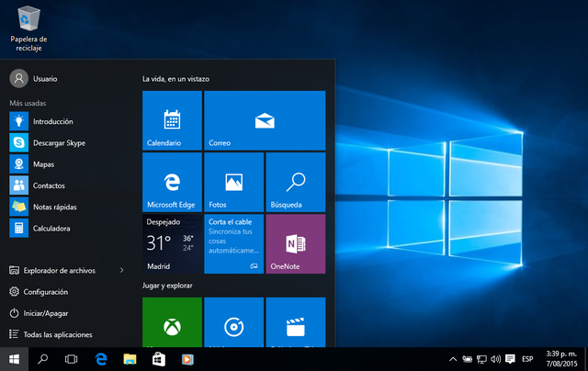The image size is (588, 371).
Task: Open the Action Center notifications icon
Action: click(510, 359)
